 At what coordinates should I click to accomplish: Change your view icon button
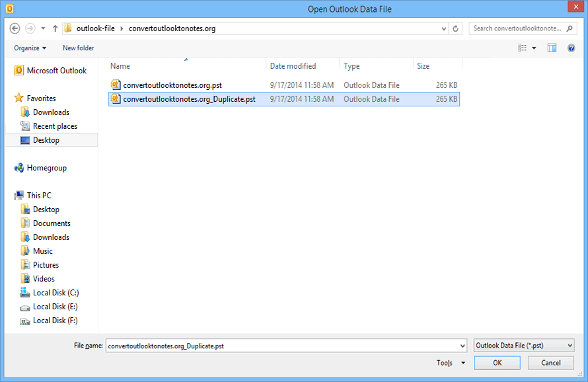pos(523,48)
